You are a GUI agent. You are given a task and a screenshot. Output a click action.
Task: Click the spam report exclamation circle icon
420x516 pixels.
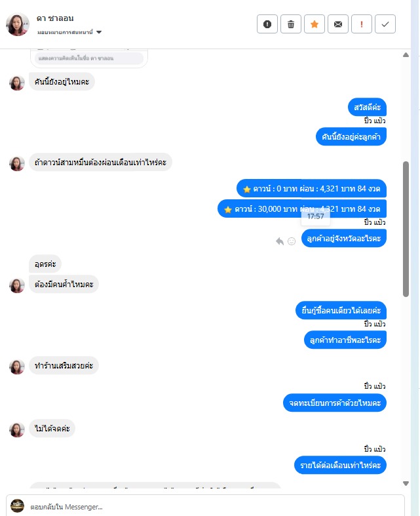(267, 24)
